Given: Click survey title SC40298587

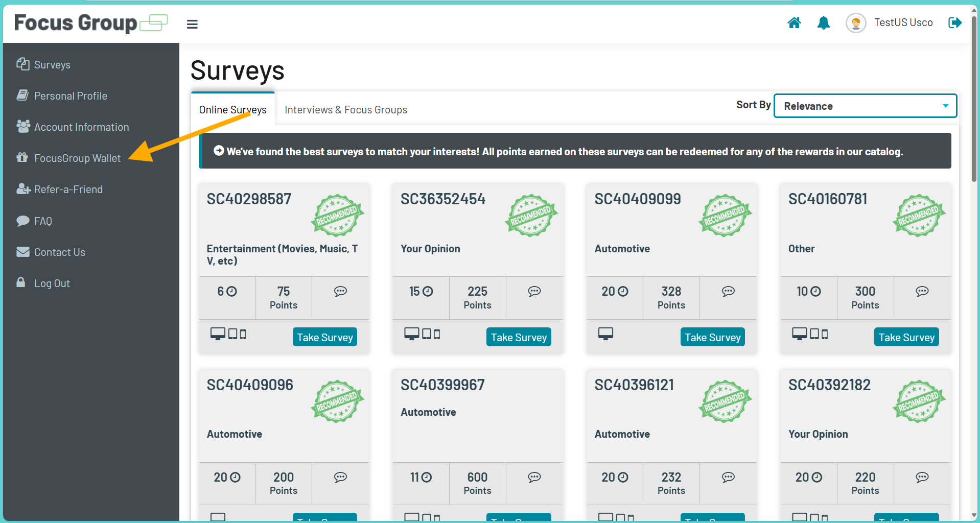Looking at the screenshot, I should pyautogui.click(x=249, y=199).
